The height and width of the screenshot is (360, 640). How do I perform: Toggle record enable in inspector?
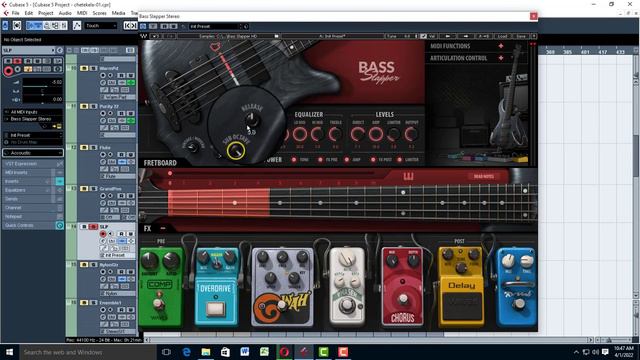click(x=8, y=71)
